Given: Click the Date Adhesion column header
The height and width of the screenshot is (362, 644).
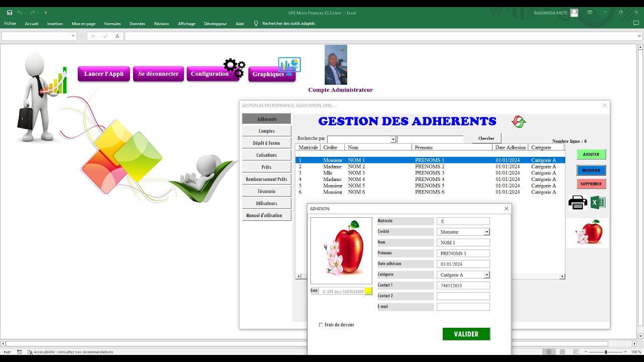Looking at the screenshot, I should point(510,147).
